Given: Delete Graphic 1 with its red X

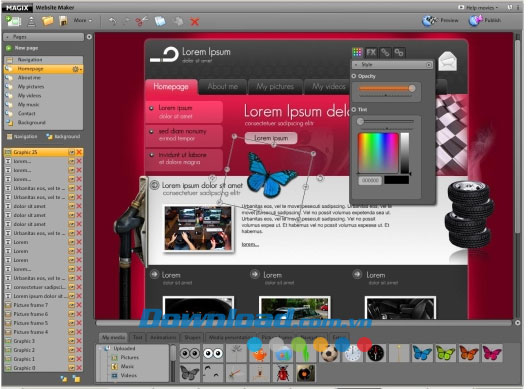Looking at the screenshot, I should click(79, 359).
